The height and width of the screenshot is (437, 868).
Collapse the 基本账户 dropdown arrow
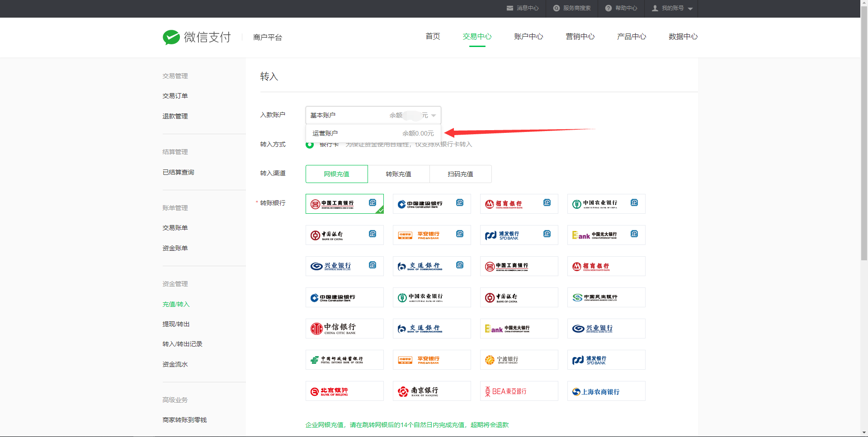point(434,116)
